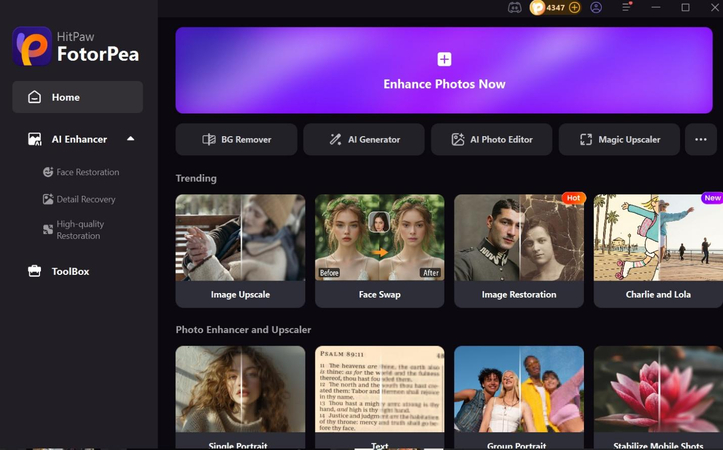Click the ToolBox briefcase icon
The height and width of the screenshot is (450, 723).
point(35,271)
